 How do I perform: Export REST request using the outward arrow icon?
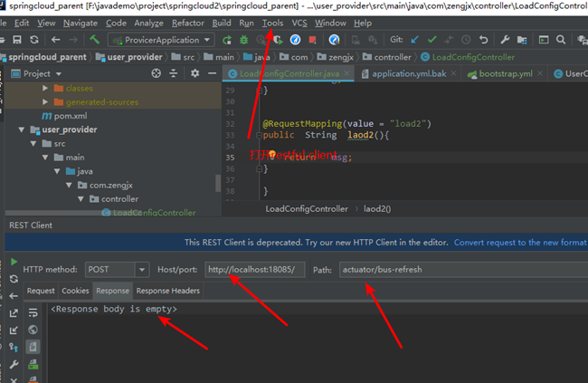coord(14,313)
